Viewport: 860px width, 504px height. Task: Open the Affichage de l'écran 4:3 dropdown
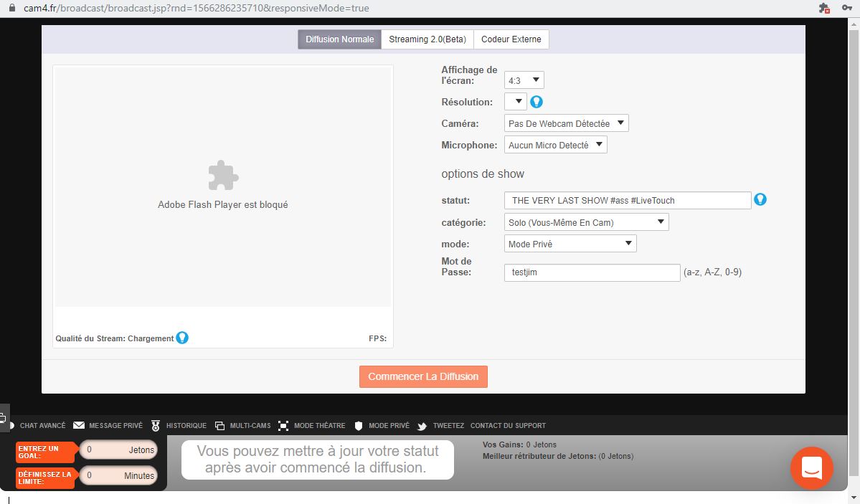[x=524, y=80]
